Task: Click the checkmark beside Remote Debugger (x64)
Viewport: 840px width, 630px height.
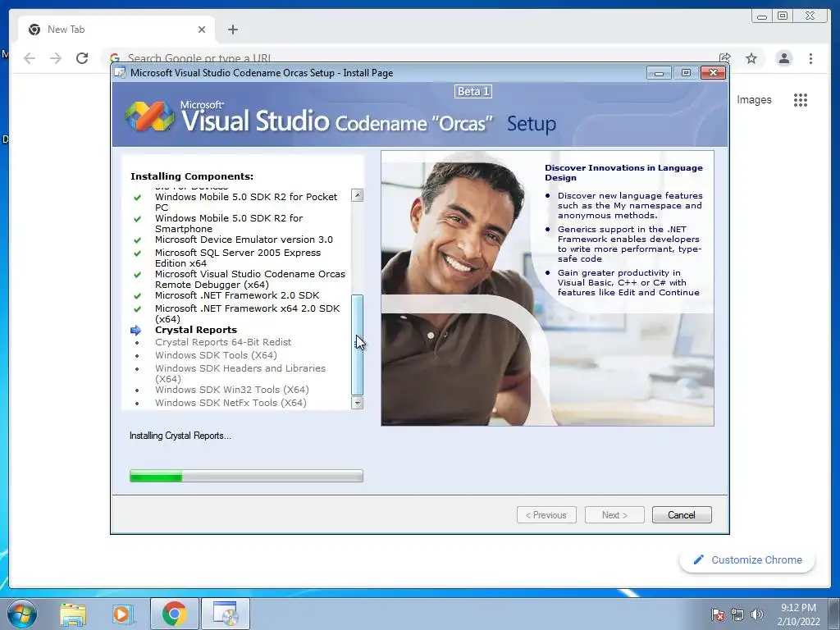Action: click(137, 275)
